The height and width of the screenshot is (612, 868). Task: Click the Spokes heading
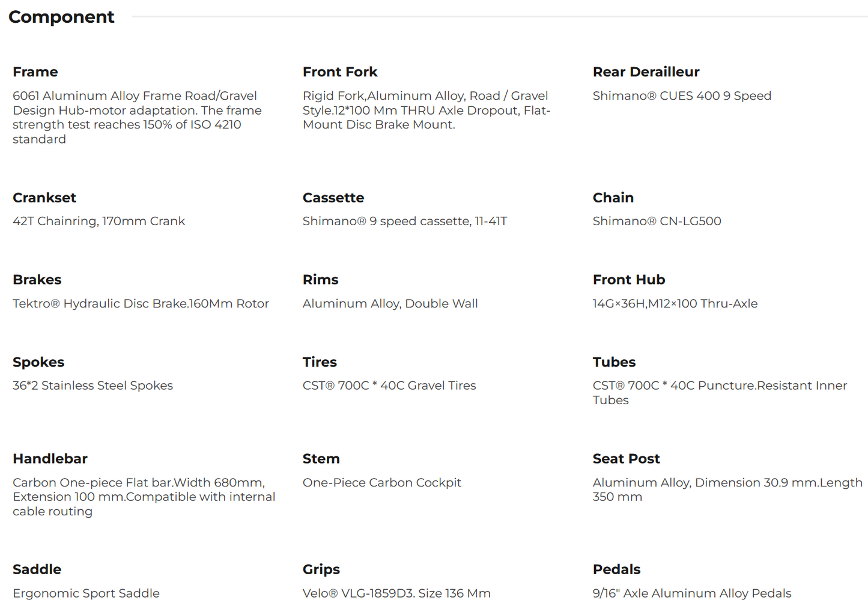coord(38,362)
